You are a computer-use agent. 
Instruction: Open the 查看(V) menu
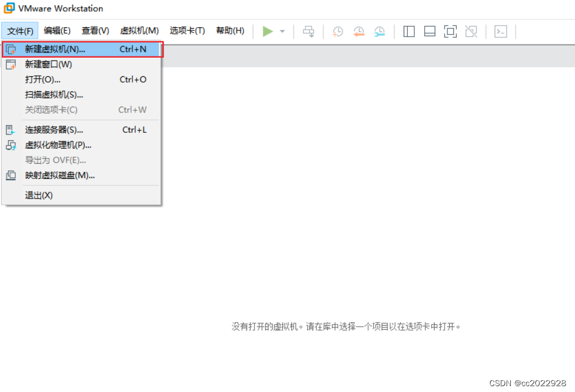click(96, 31)
